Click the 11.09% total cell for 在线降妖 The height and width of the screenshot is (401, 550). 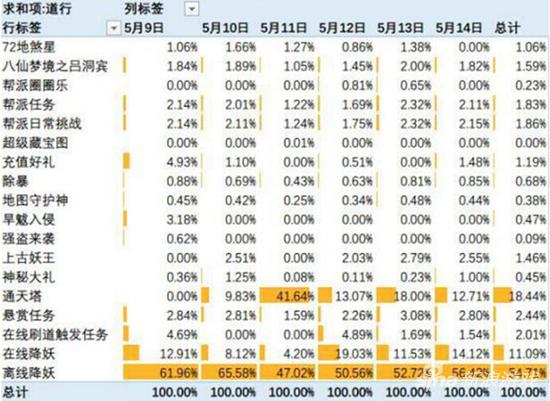pos(527,354)
